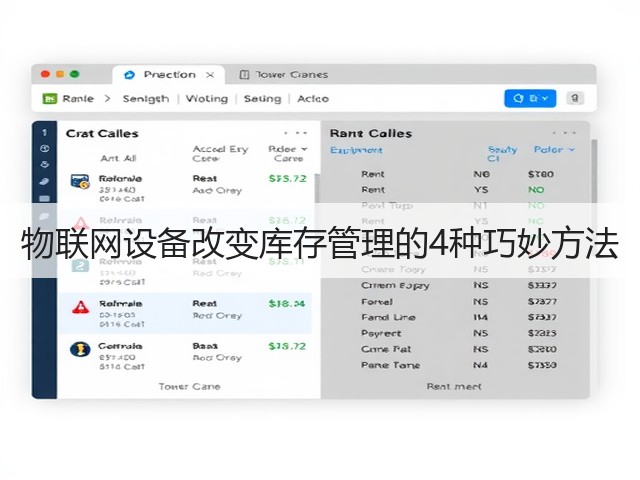Click the Rant Calles panel scrollbar
Image resolution: width=640 pixels, height=480 pixels.
(x=594, y=171)
